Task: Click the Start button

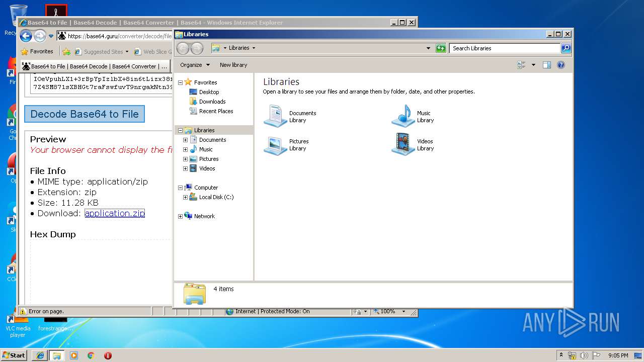Action: [14, 355]
